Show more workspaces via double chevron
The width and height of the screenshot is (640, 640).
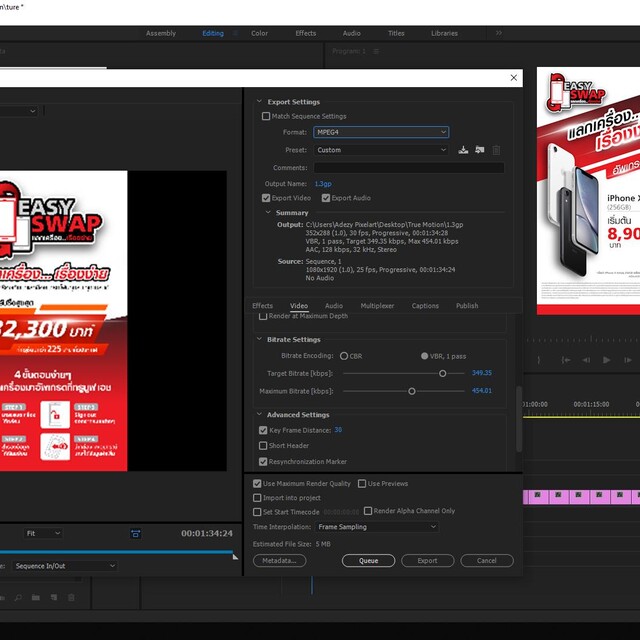499,33
